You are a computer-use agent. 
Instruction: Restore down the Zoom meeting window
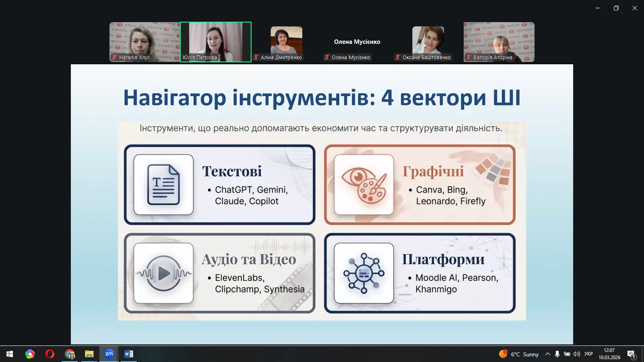(x=616, y=8)
